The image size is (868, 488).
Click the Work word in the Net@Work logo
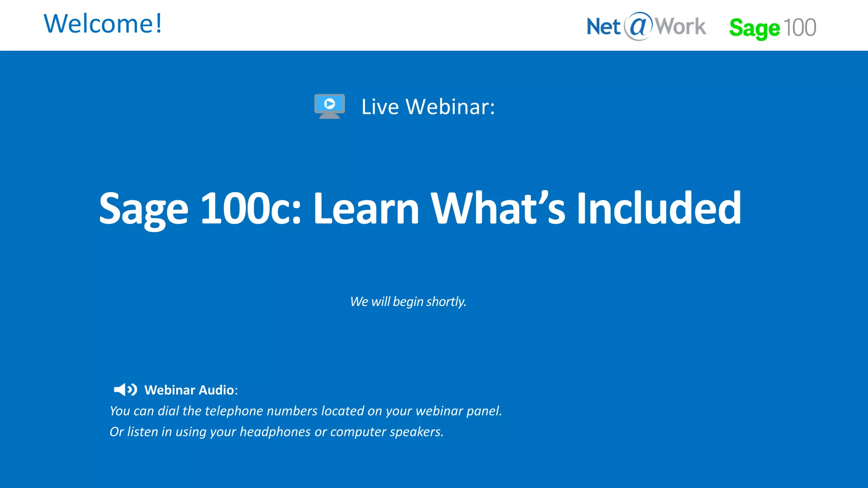(680, 27)
